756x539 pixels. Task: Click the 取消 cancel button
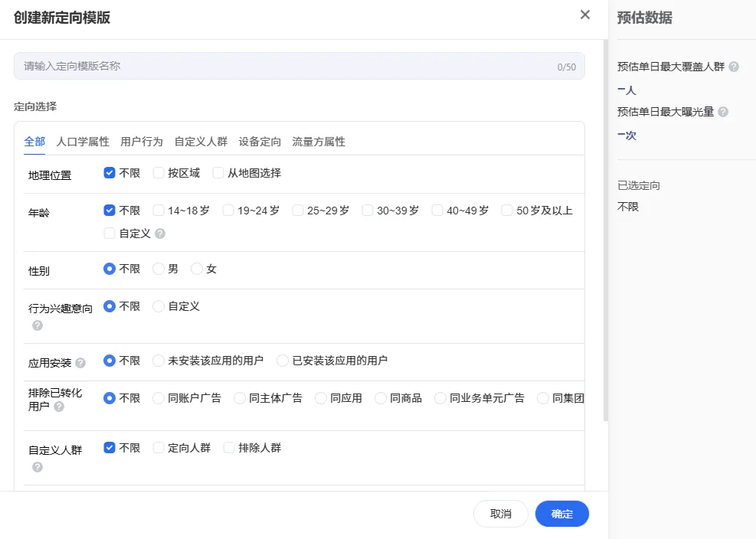pyautogui.click(x=500, y=514)
